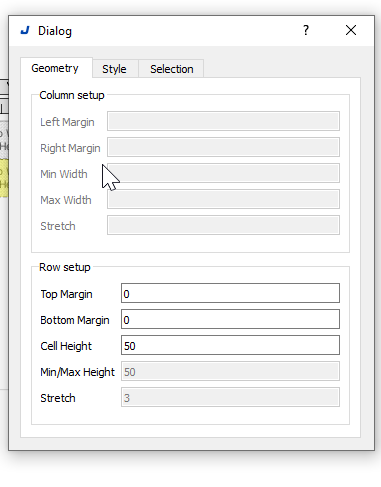Focus the Top Margin input field
Image resolution: width=381 pixels, height=487 pixels.
[230, 293]
